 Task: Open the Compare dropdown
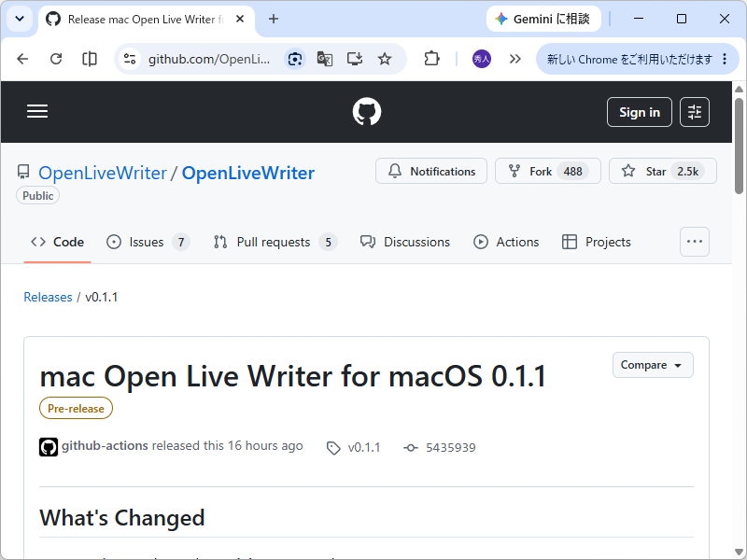pyautogui.click(x=653, y=365)
